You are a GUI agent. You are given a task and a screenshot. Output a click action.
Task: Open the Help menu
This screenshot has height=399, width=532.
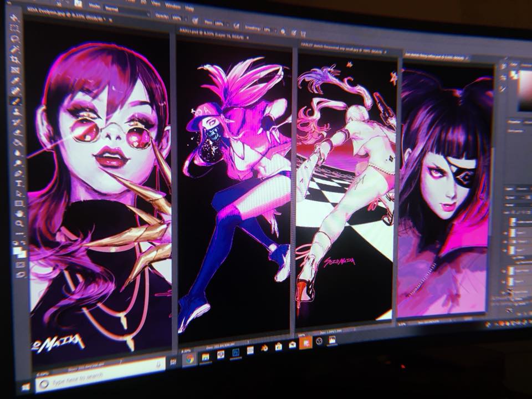click(190, 8)
